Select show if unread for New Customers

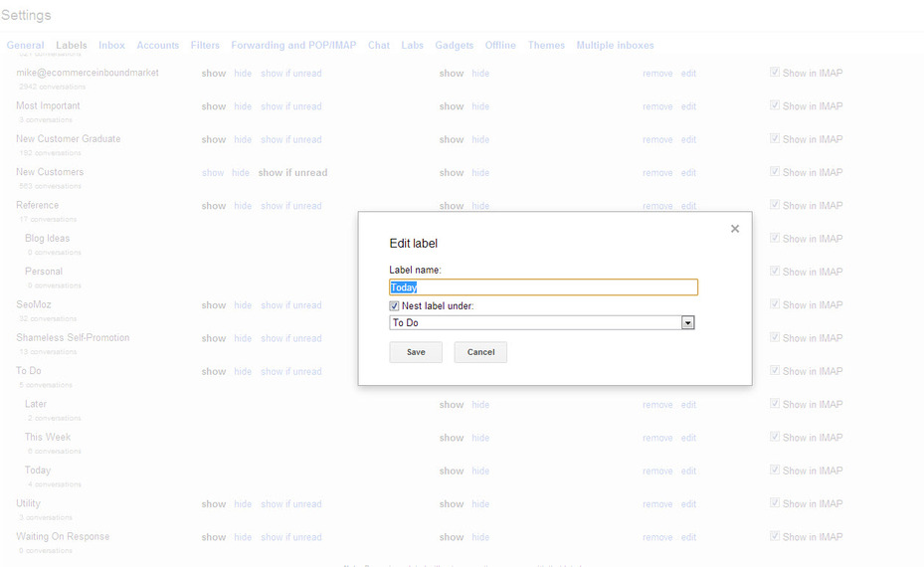[x=292, y=173]
